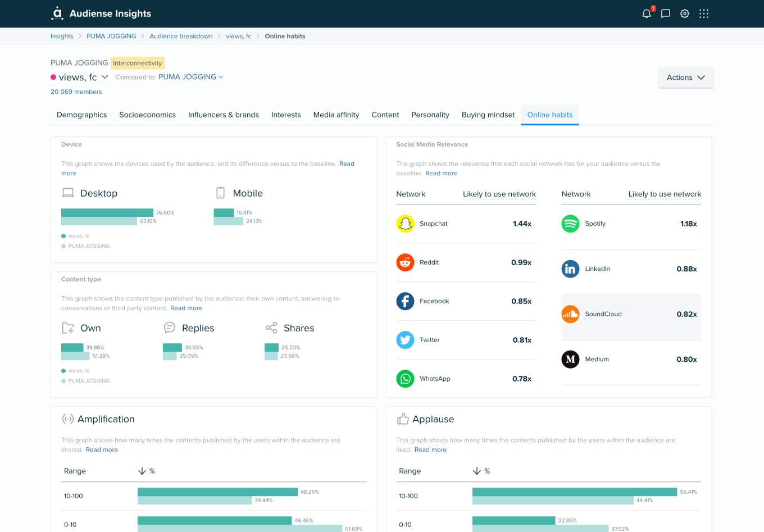Switch to the Demographics tab
764x532 pixels.
click(82, 115)
